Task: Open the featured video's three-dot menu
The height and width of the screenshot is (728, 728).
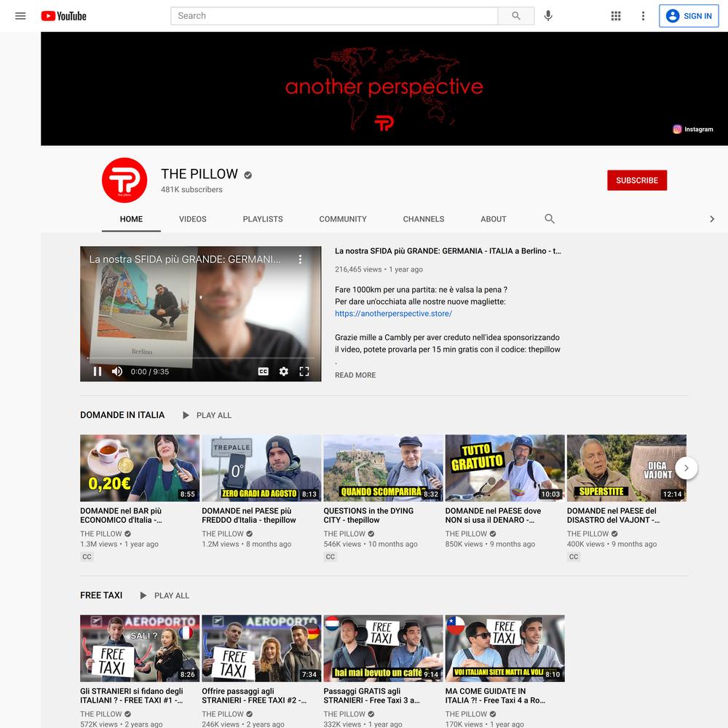Action: pyautogui.click(x=301, y=259)
